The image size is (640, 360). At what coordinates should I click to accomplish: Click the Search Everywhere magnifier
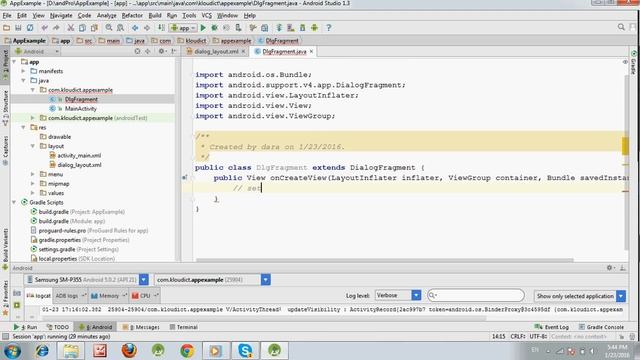(621, 27)
